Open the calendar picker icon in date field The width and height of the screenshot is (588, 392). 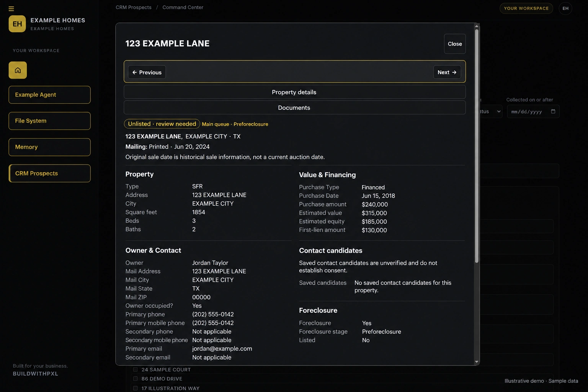(553, 111)
